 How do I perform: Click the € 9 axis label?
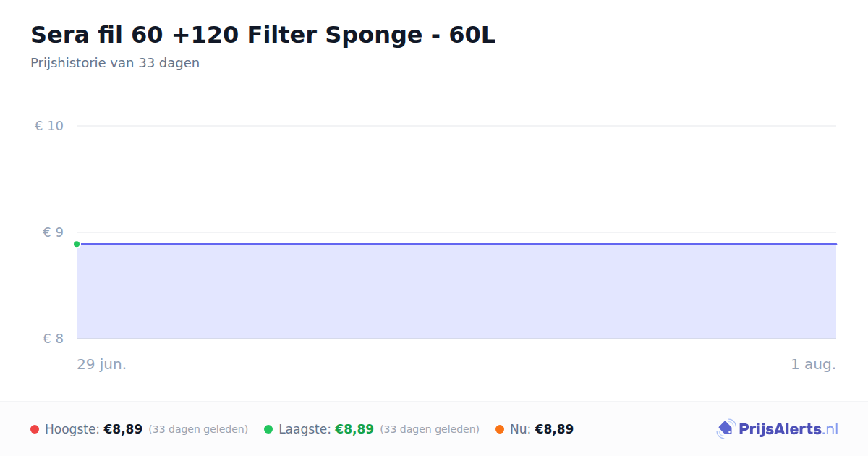(x=53, y=232)
